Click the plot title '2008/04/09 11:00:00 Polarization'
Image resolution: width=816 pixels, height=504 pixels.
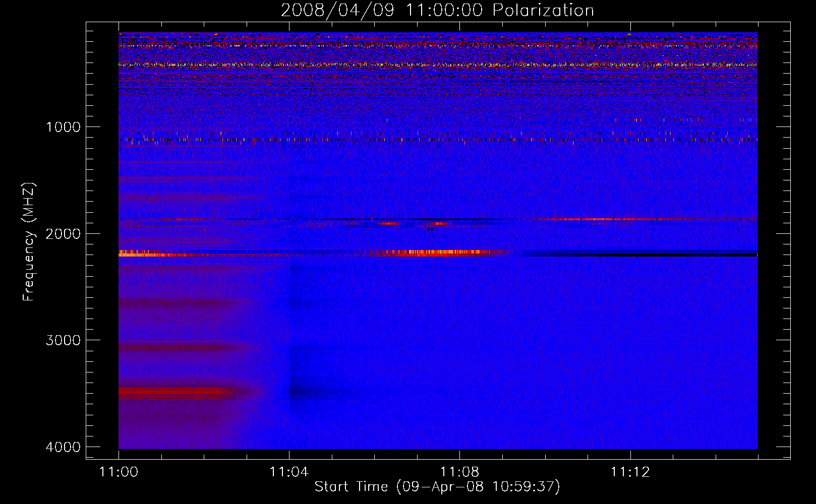[437, 10]
